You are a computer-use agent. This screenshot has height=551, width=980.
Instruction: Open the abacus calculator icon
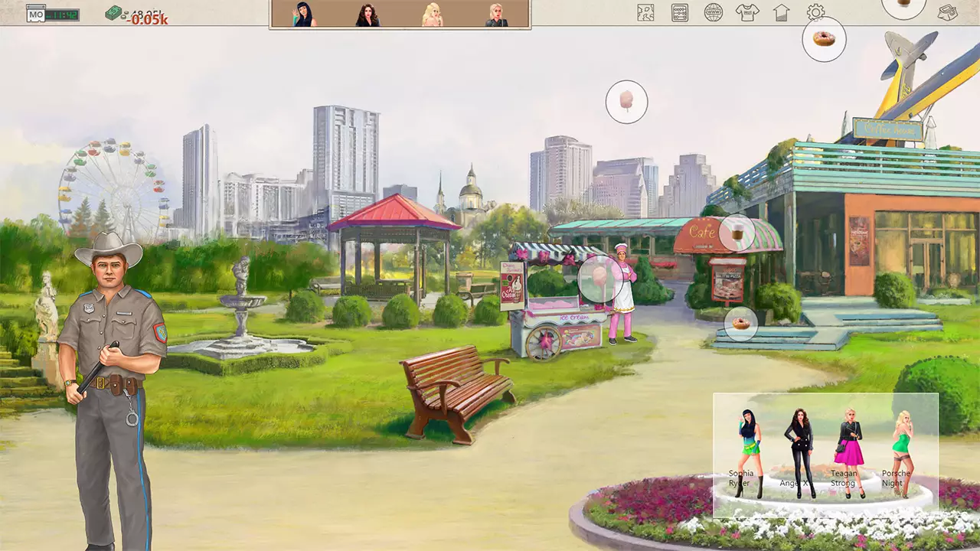tap(679, 12)
